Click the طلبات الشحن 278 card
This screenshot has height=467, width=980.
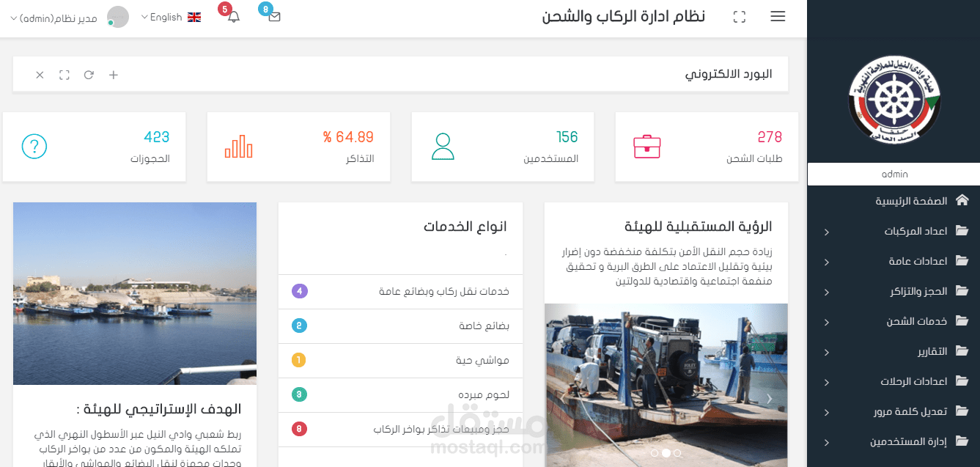(x=707, y=147)
